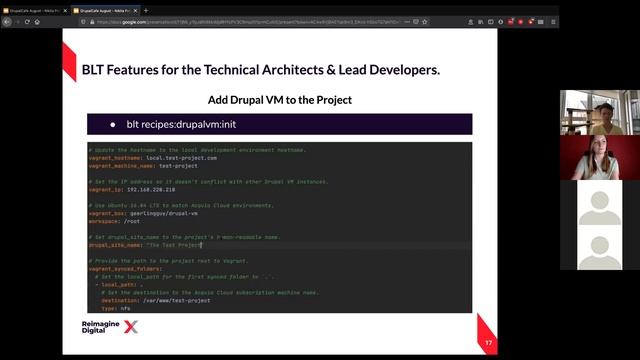The image size is (640, 360).
Task: Click the browser forward arrow
Action: 17,22
